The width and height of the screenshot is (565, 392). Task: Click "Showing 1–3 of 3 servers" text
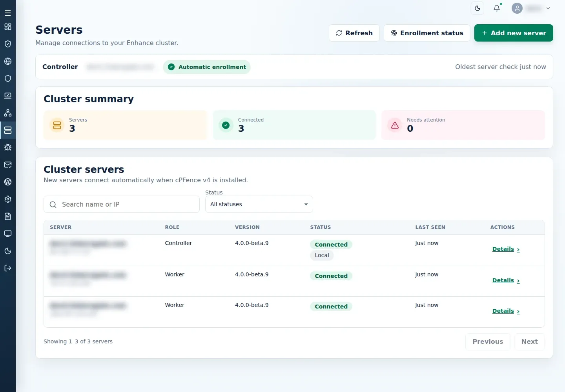click(x=78, y=341)
